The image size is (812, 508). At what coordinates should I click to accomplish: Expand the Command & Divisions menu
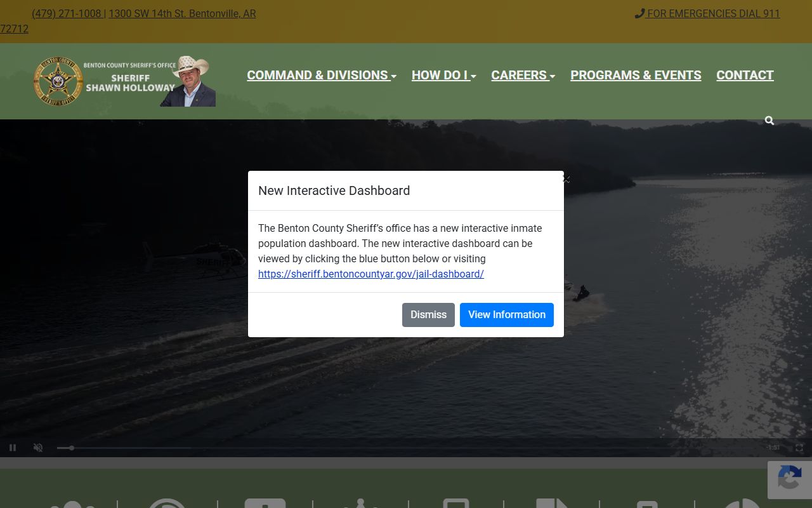[x=322, y=75]
